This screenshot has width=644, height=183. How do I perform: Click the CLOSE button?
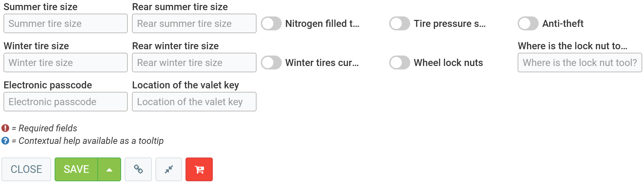[x=26, y=169]
